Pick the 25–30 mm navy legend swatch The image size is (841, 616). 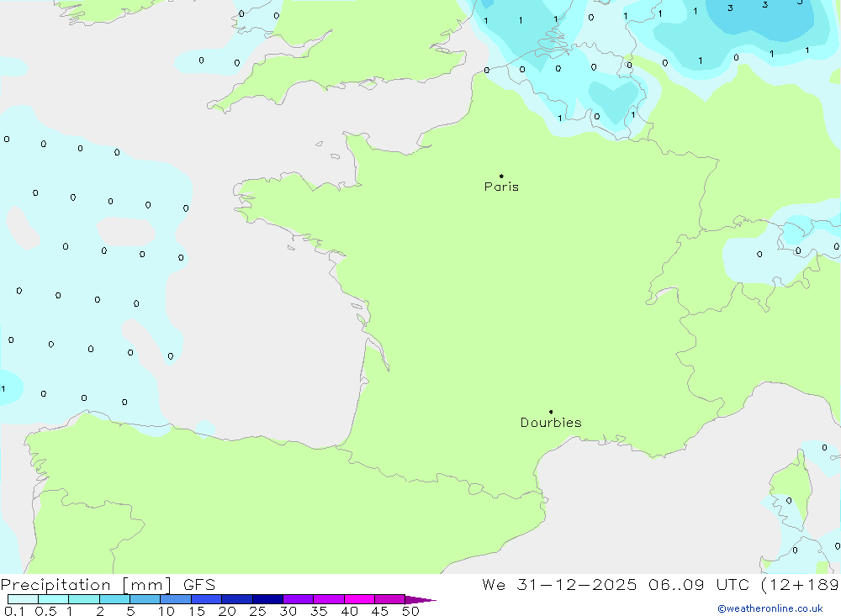267,599
